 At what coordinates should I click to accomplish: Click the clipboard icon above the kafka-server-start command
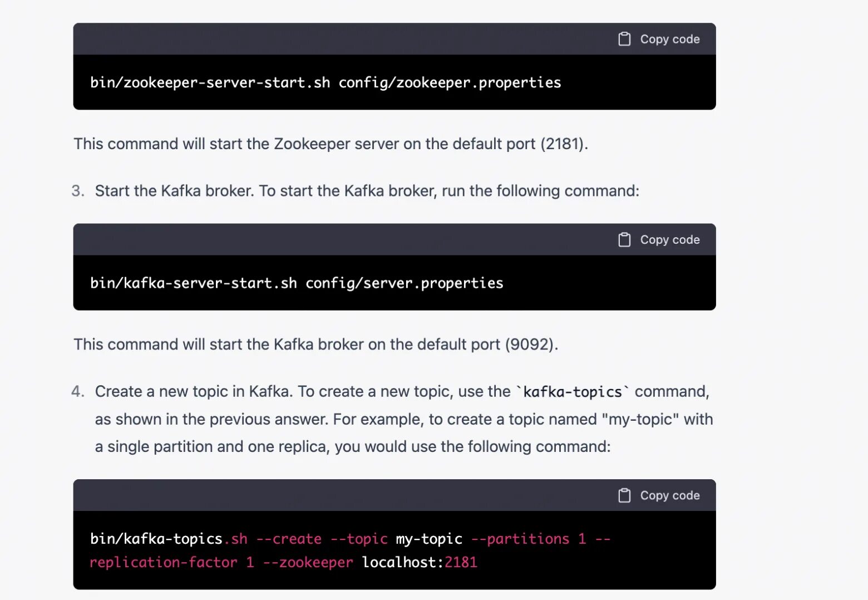coord(624,239)
